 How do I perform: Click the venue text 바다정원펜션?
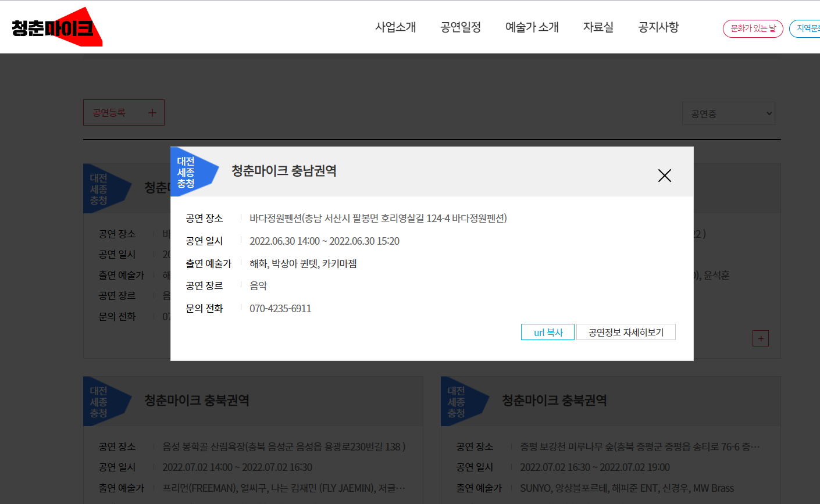coord(378,219)
